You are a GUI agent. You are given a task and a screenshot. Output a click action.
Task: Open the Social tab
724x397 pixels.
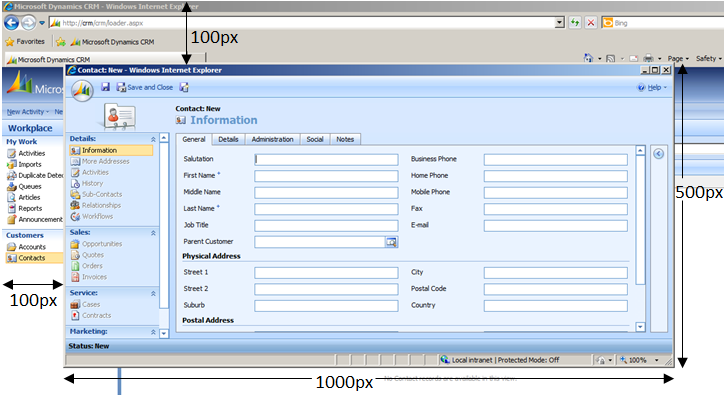coord(315,139)
